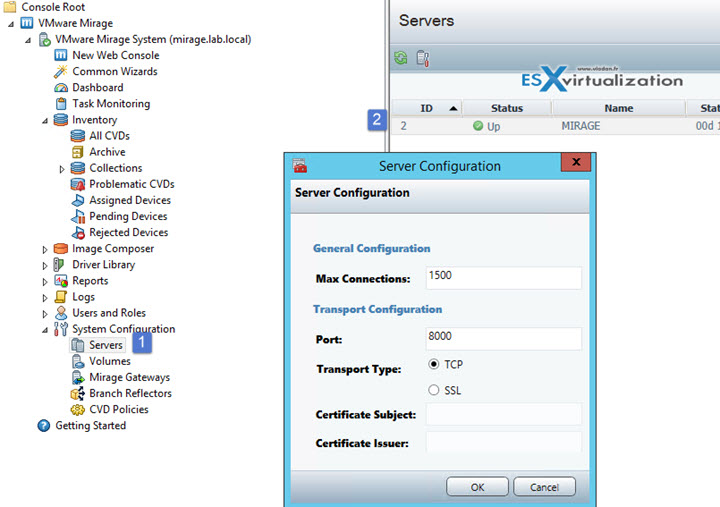Image resolution: width=720 pixels, height=507 pixels.
Task: Click the Rejected Devices icon
Action: click(x=78, y=232)
